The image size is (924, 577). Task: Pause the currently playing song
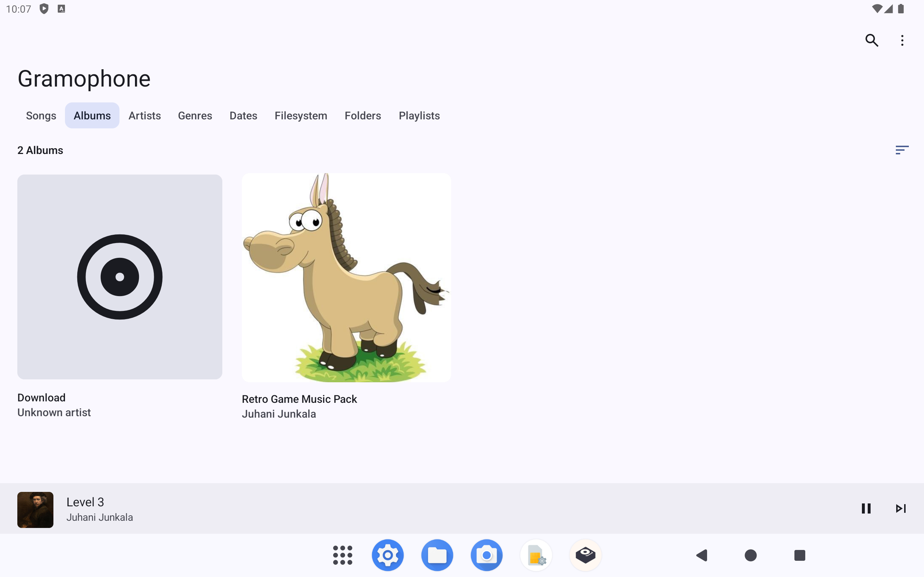point(866,508)
